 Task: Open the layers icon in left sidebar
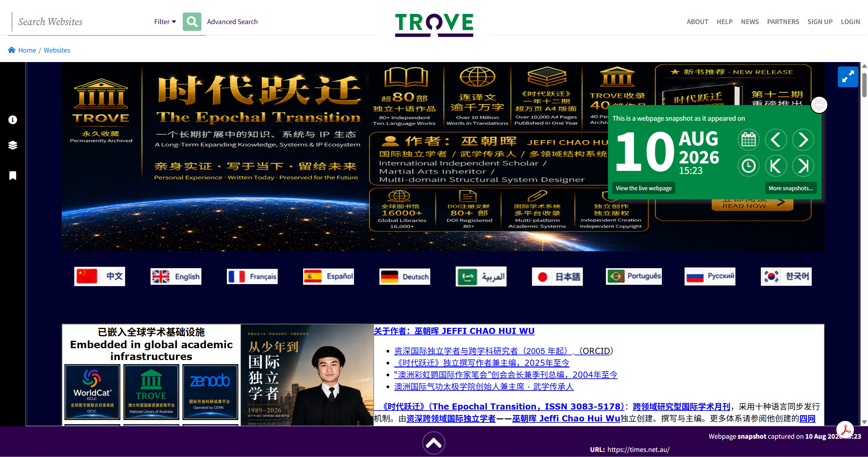pyautogui.click(x=13, y=145)
